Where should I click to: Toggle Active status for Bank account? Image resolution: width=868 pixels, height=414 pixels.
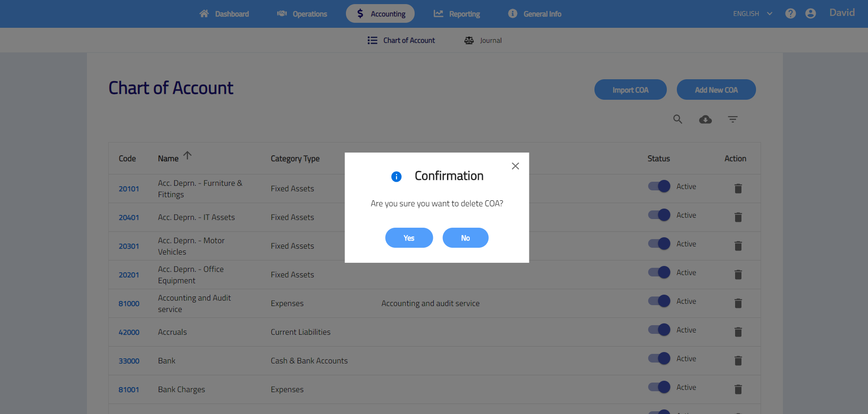659,358
